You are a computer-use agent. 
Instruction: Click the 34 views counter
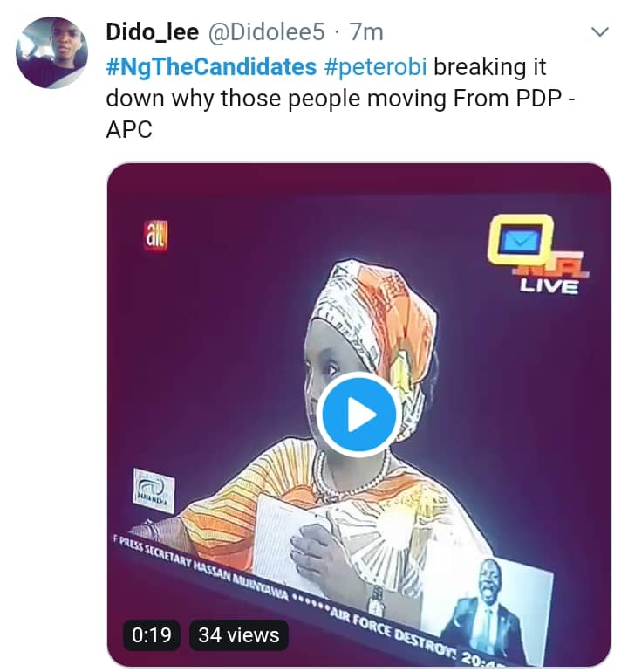coord(239,635)
